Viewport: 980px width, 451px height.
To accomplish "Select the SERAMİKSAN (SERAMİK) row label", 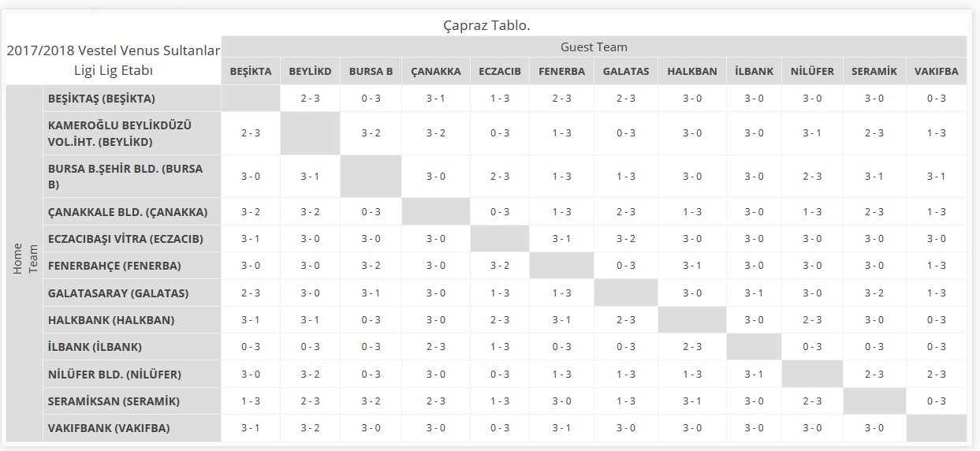I will [114, 401].
